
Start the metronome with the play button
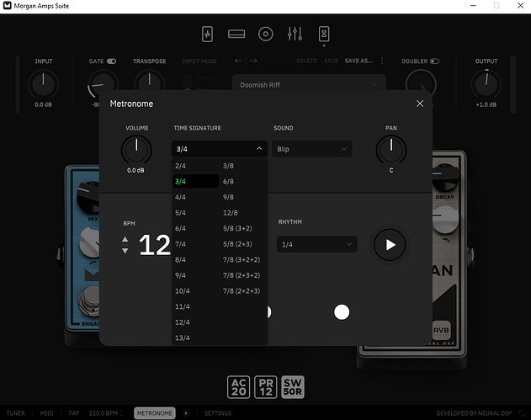[390, 245]
